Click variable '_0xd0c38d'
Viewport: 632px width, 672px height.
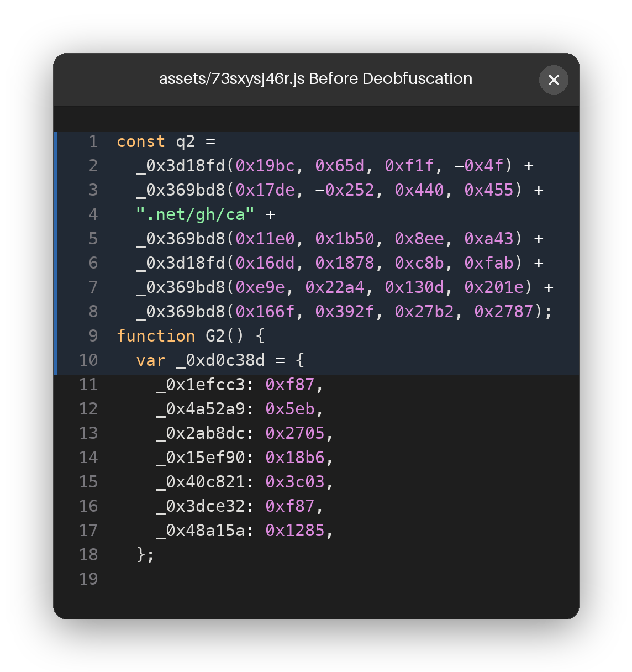(x=220, y=360)
